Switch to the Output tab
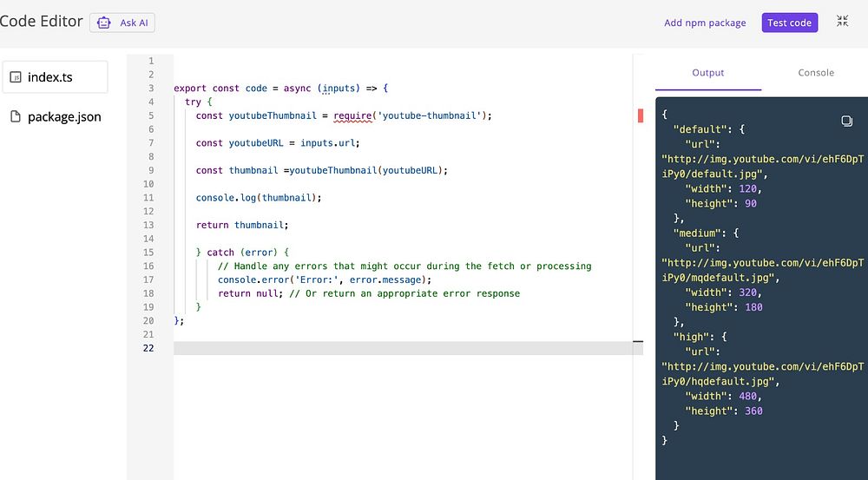The height and width of the screenshot is (480, 868). point(708,73)
